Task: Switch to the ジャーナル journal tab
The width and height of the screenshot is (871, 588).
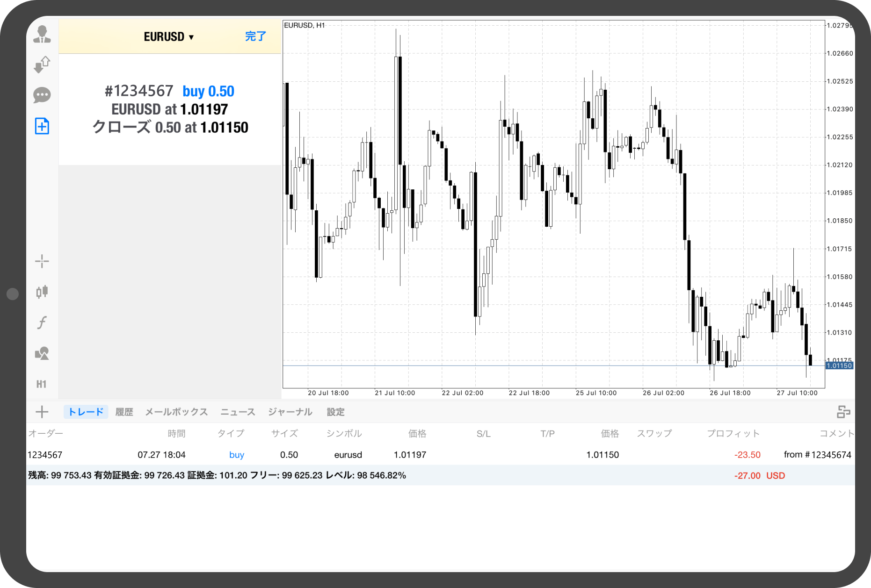Action: pos(290,412)
